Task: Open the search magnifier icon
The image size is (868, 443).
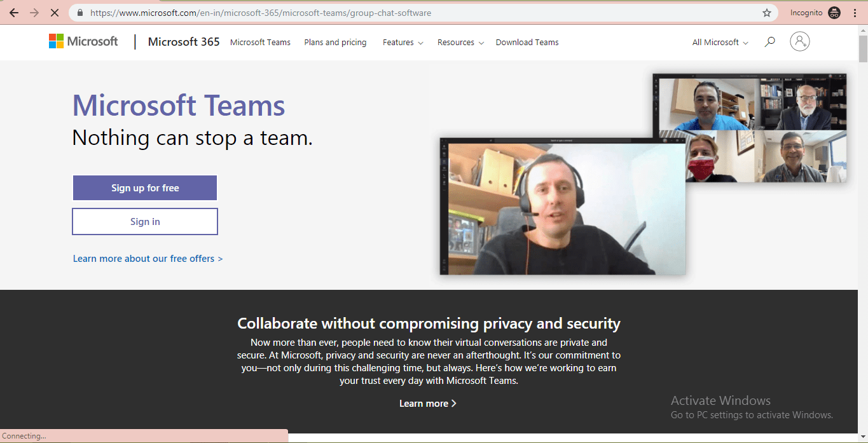Action: click(769, 42)
